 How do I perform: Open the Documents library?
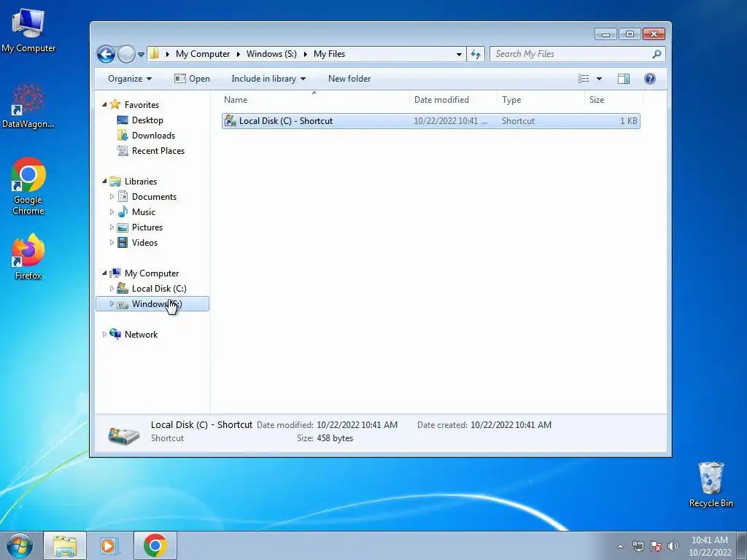[x=154, y=197]
